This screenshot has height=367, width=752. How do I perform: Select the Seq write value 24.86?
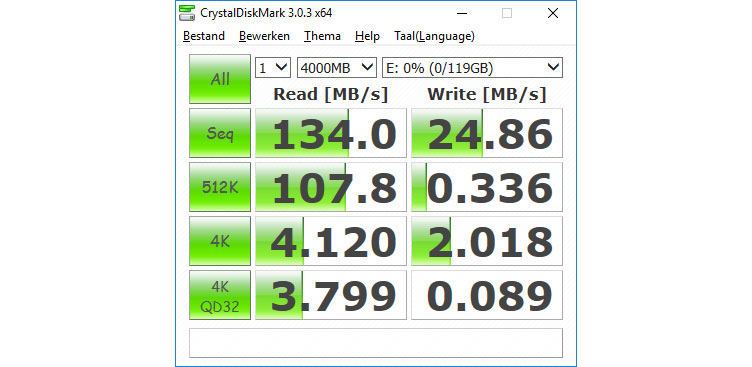click(x=487, y=133)
